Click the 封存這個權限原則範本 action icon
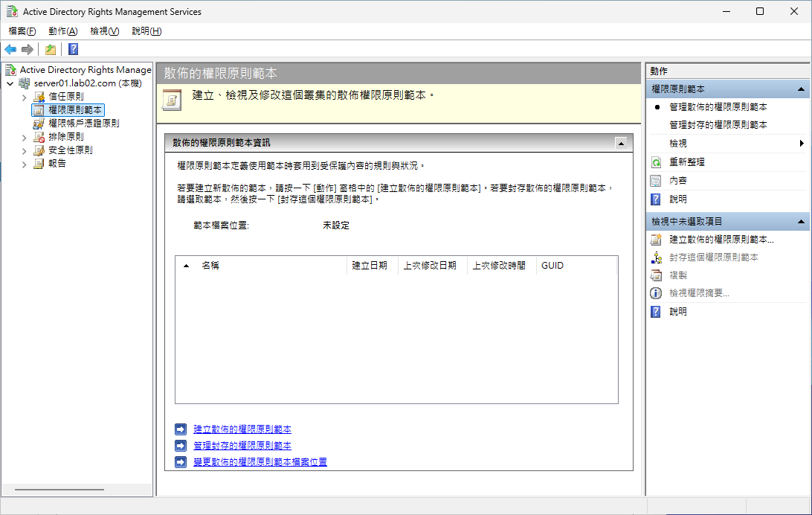812x515 pixels. click(x=656, y=257)
